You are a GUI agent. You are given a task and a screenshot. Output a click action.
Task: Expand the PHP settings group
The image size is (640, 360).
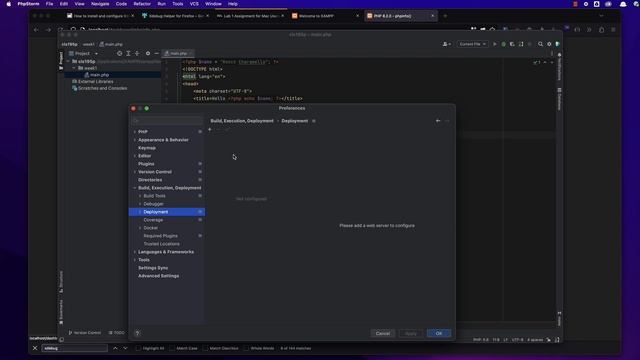(135, 132)
